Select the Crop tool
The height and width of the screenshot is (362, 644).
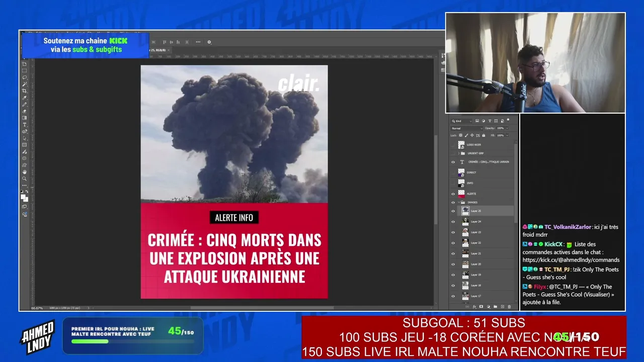pos(24,91)
